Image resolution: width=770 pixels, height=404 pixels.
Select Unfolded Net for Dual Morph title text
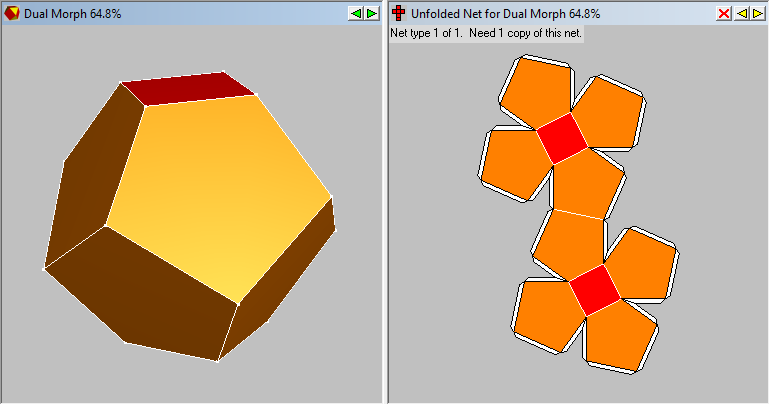pos(505,14)
